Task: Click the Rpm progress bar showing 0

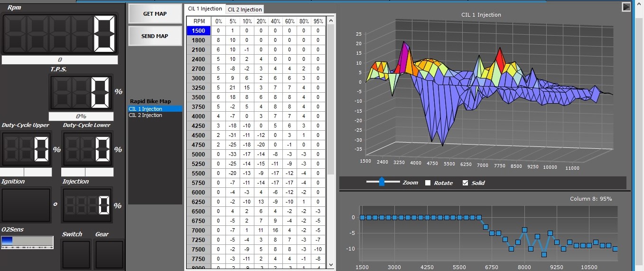Action: click(x=60, y=60)
